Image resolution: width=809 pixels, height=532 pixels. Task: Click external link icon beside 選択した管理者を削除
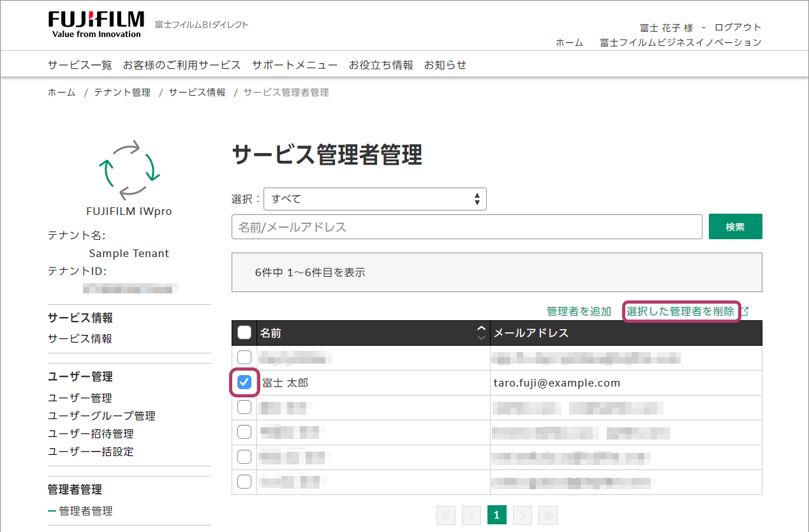click(x=744, y=311)
